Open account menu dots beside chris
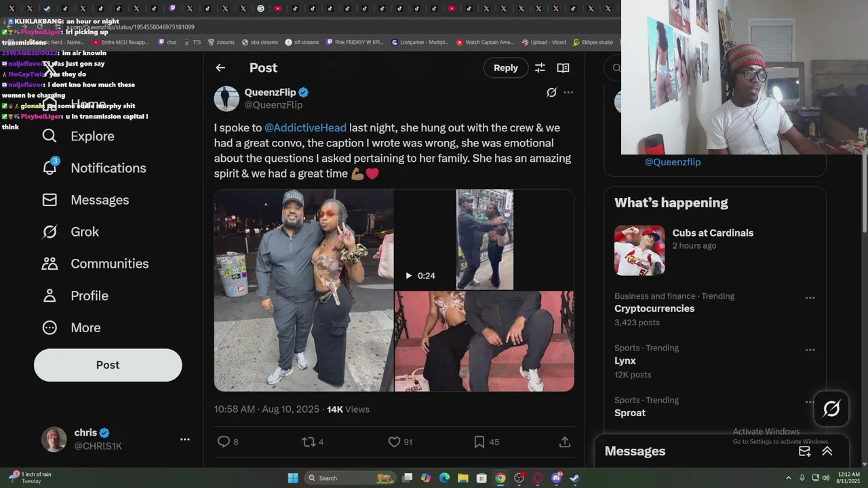The image size is (868, 488). 184,439
